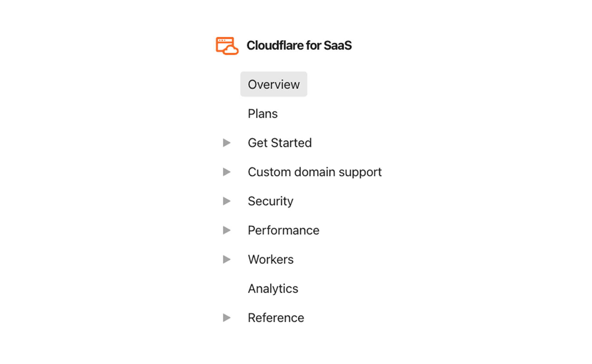592x364 pixels.
Task: Select the Security entry text
Action: pyautogui.click(x=270, y=201)
